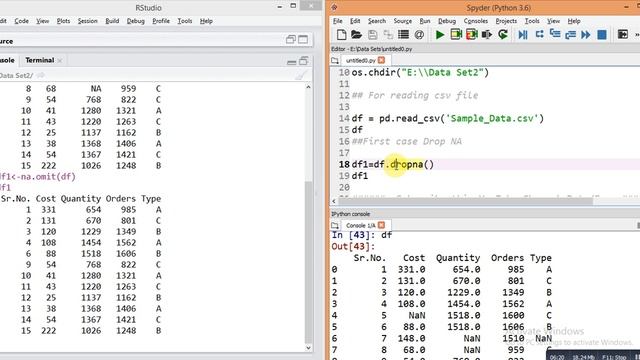Clear RStudio console with broom icon

point(300,75)
